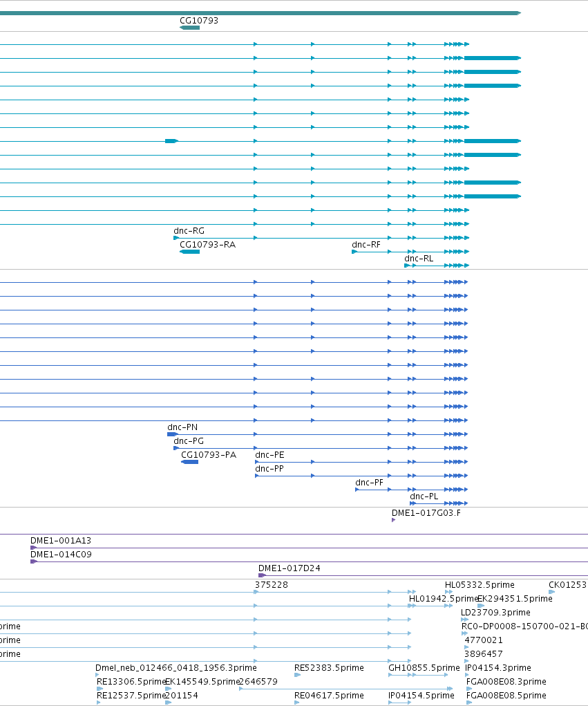Image resolution: width=588 pixels, height=706 pixels.
Task: Select the EK145549.5prime EST label
Action: 202,682
